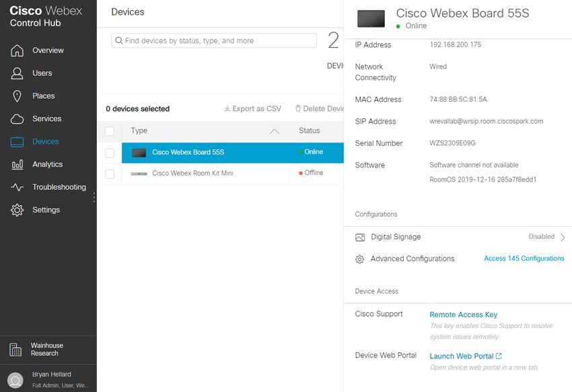Click the Status column header
The width and height of the screenshot is (572, 392).
pos(310,130)
